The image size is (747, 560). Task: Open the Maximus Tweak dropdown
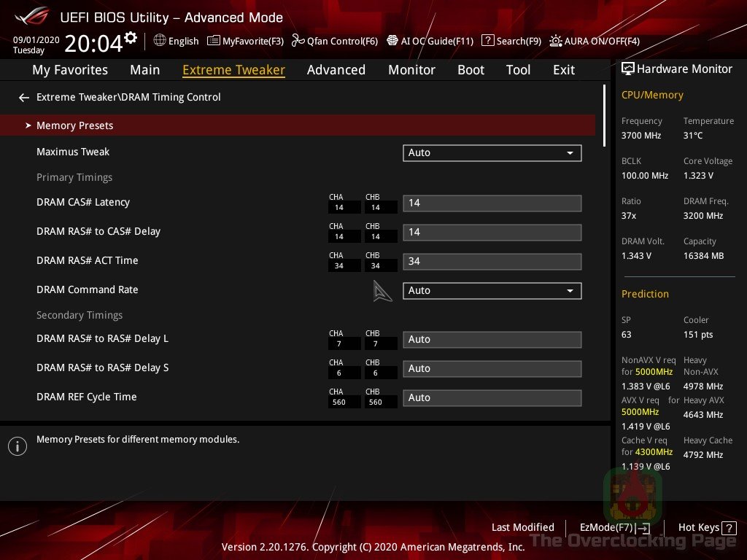coord(492,153)
